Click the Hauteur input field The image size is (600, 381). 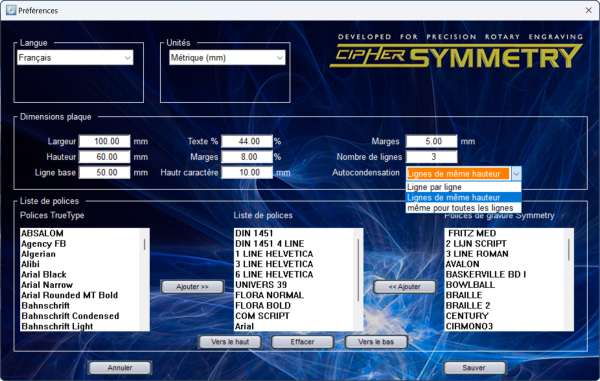click(x=104, y=157)
